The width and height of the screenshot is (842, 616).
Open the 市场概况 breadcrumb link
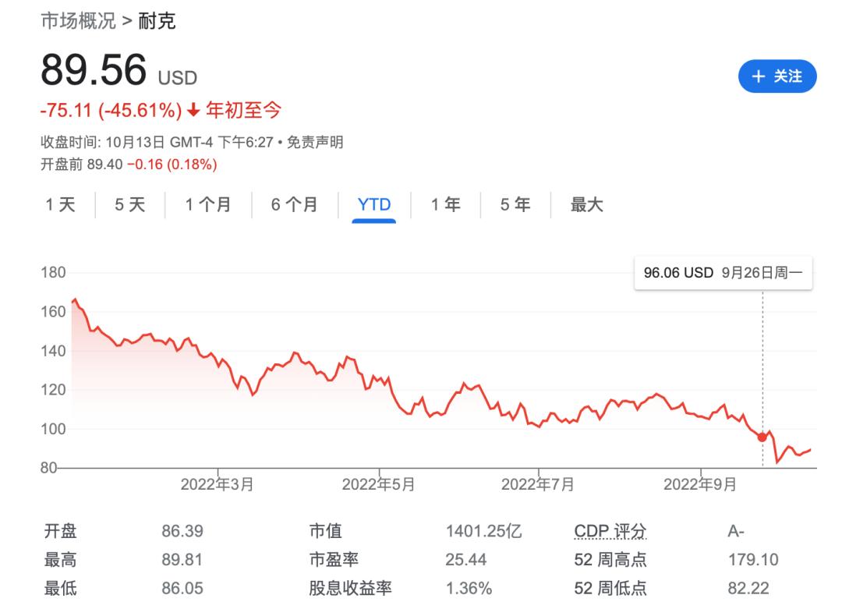[79, 21]
